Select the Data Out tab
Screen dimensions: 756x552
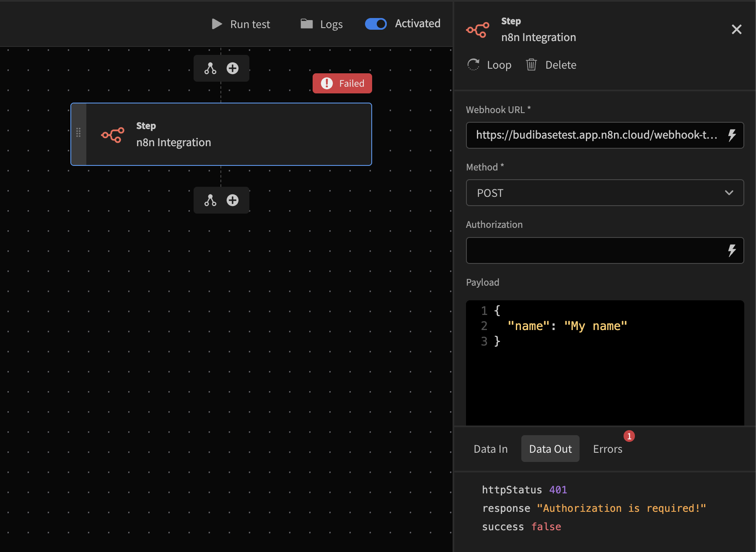click(550, 449)
